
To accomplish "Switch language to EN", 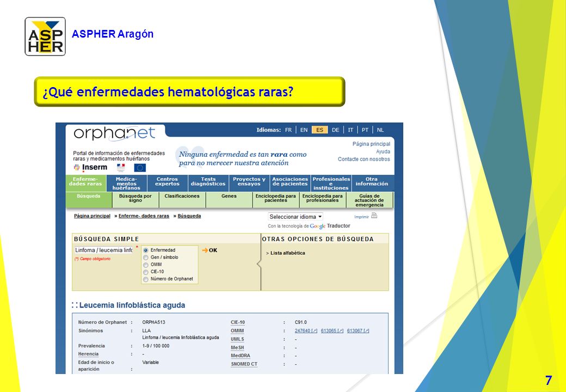I will click(304, 130).
